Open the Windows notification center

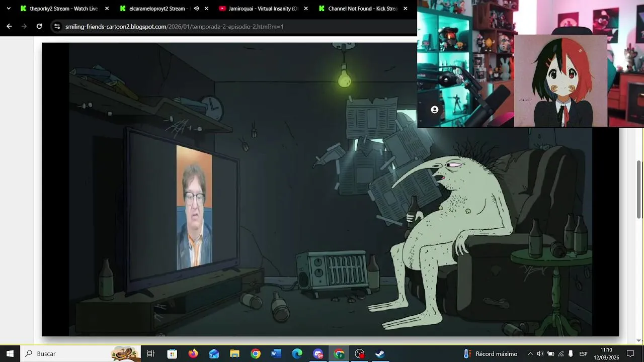630,353
